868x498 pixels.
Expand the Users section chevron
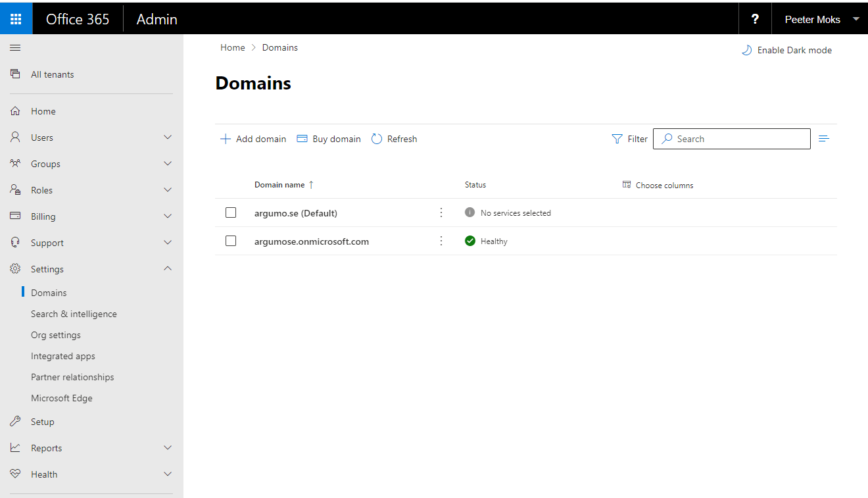pos(168,137)
